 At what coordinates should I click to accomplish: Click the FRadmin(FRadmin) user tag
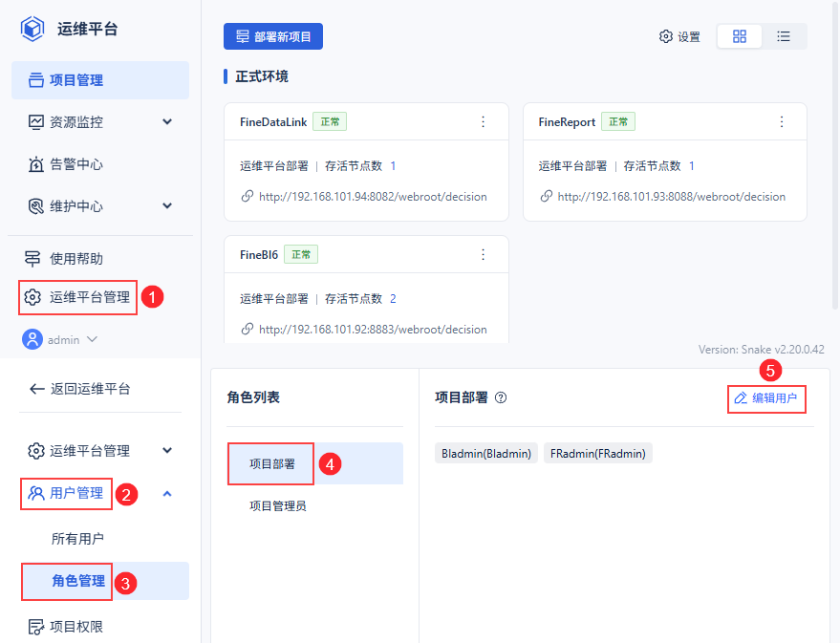coord(598,454)
